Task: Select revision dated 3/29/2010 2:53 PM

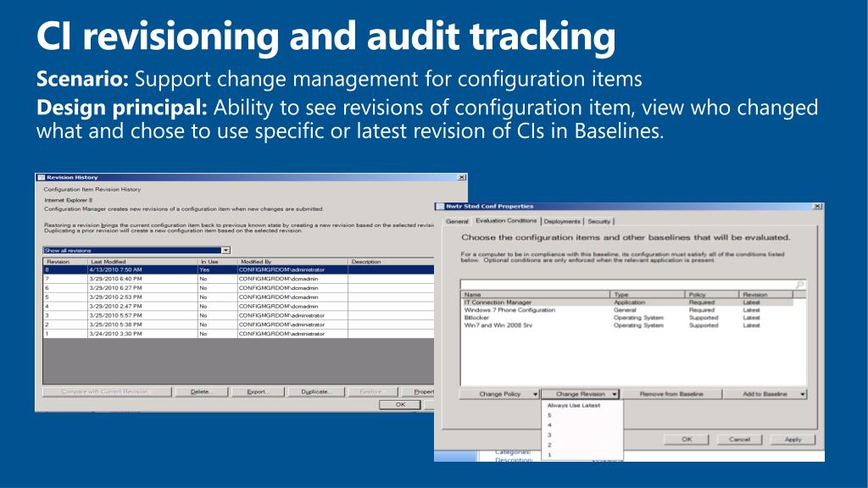Action: tap(238, 297)
